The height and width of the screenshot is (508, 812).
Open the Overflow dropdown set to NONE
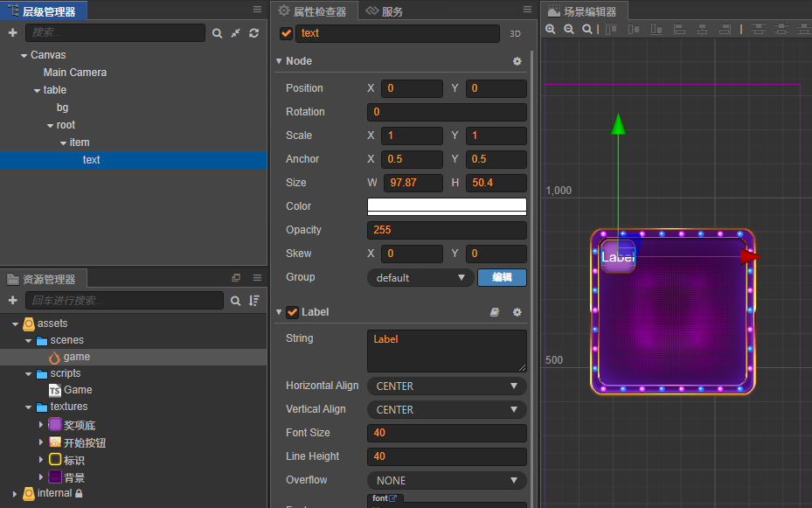[447, 481]
